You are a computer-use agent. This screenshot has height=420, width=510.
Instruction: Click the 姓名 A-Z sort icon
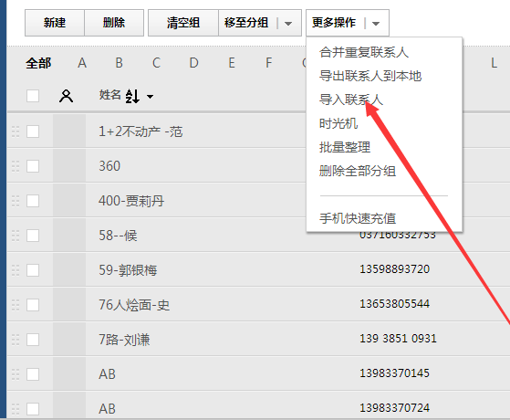(x=132, y=96)
